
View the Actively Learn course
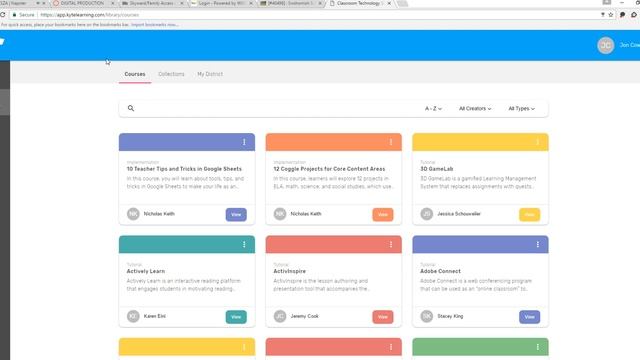(x=236, y=317)
